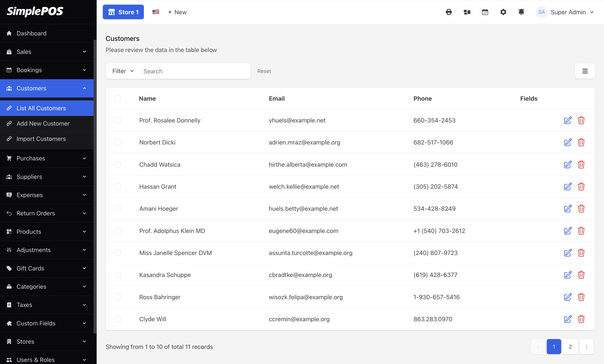
Task: Edit customer Norbert Dicki
Action: [x=568, y=142]
